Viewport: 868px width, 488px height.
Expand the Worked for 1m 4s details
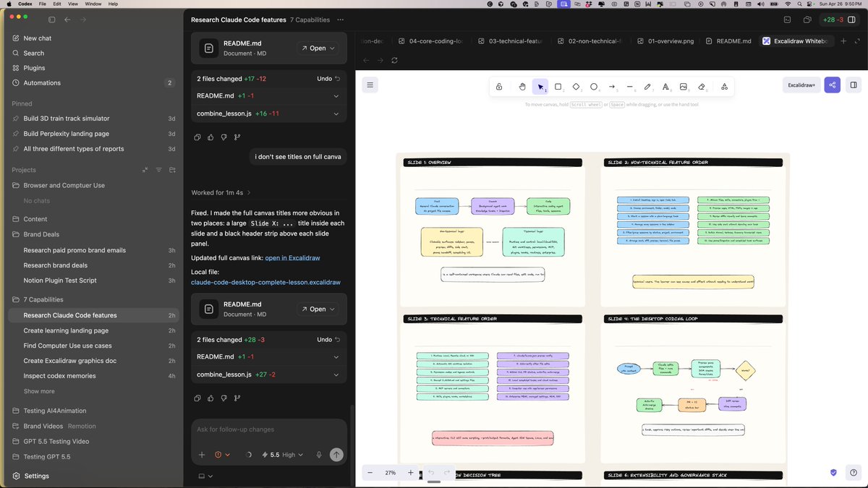pyautogui.click(x=221, y=192)
